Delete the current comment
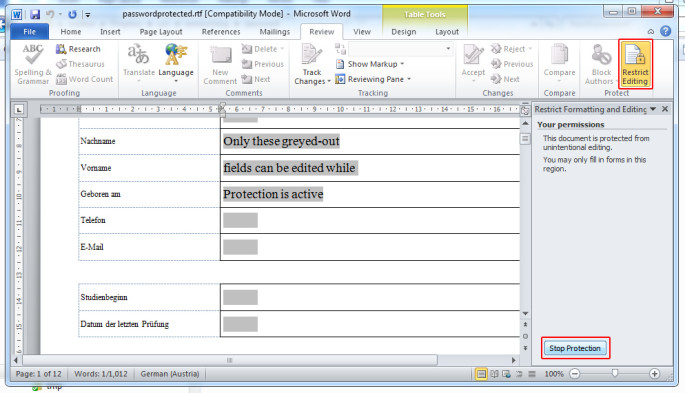This screenshot has height=393, width=685. (263, 49)
